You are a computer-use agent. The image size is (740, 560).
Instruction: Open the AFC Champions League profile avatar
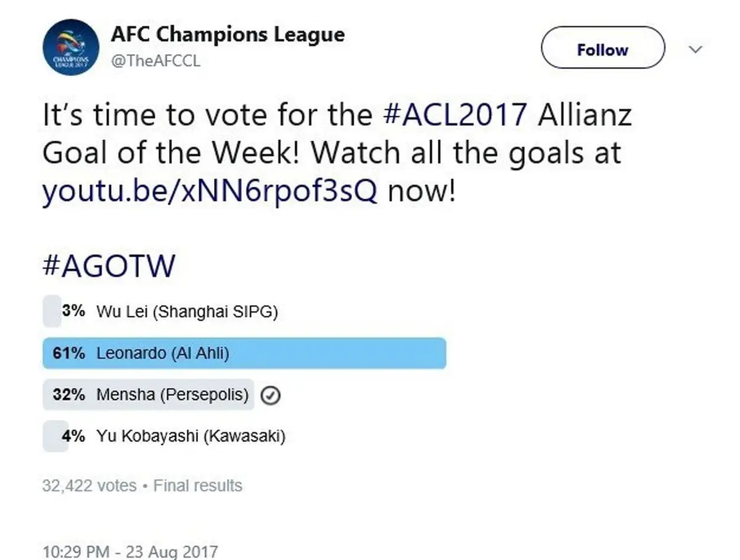(x=70, y=47)
